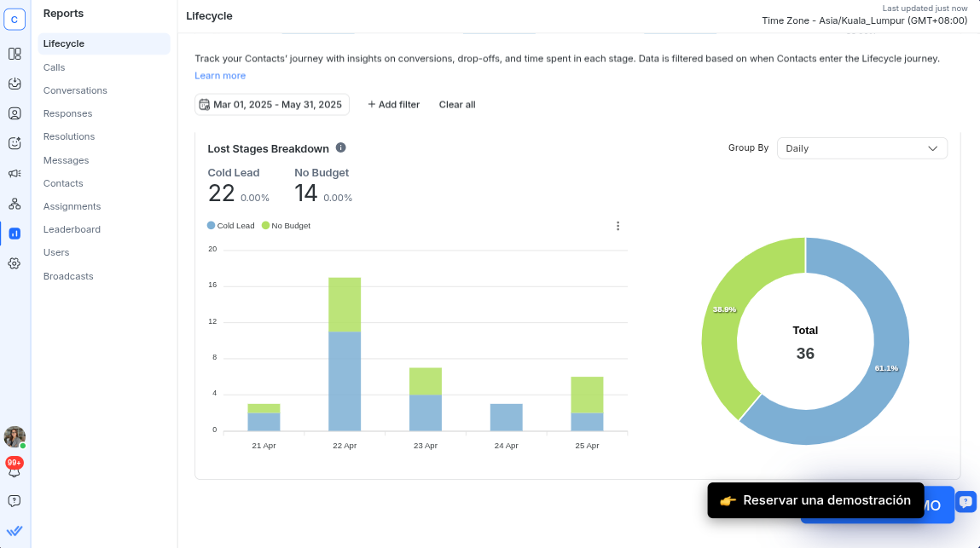Open the Contacts report

(63, 184)
